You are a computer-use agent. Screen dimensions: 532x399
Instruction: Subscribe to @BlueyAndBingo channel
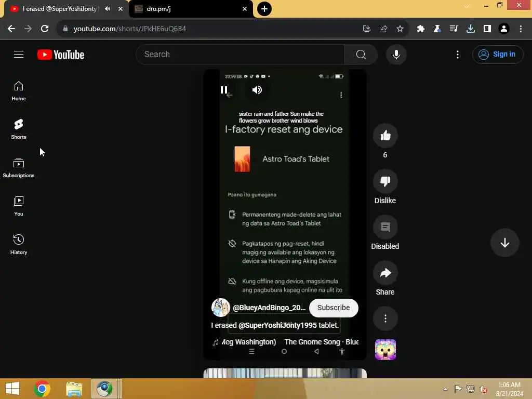[x=334, y=308]
